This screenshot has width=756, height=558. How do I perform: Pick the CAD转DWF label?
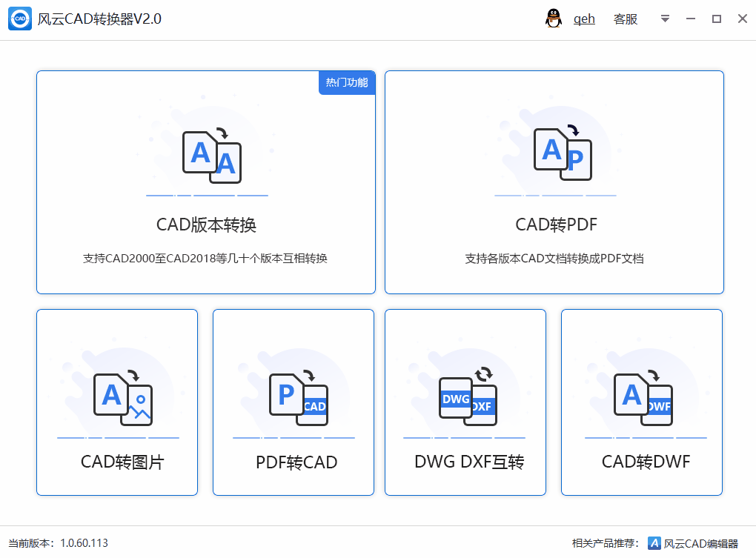pos(646,462)
